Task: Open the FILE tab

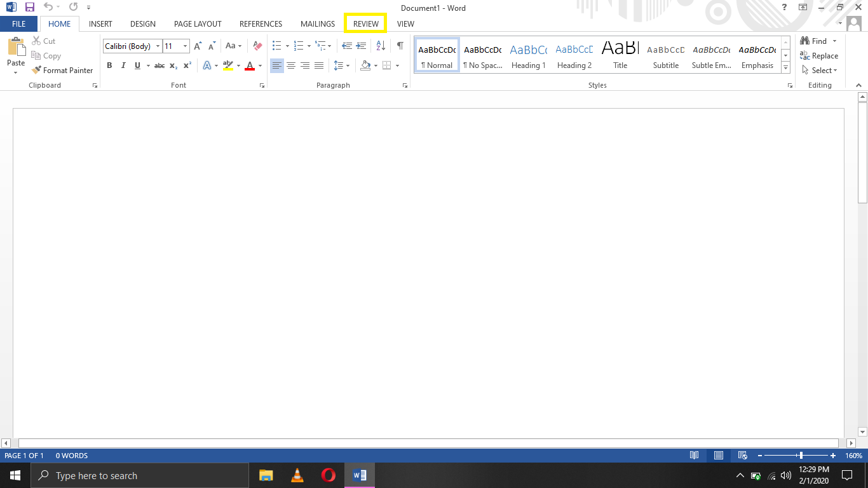Action: click(19, 24)
